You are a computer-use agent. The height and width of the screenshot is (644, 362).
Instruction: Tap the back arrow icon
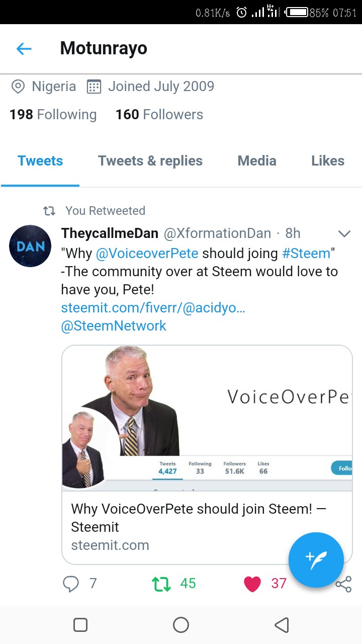24,49
